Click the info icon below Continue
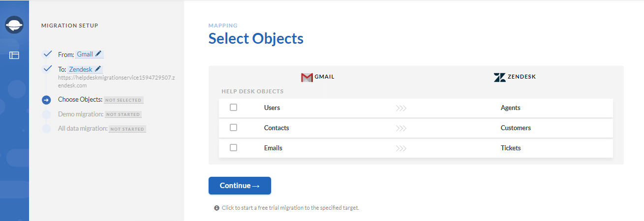 click(x=216, y=208)
